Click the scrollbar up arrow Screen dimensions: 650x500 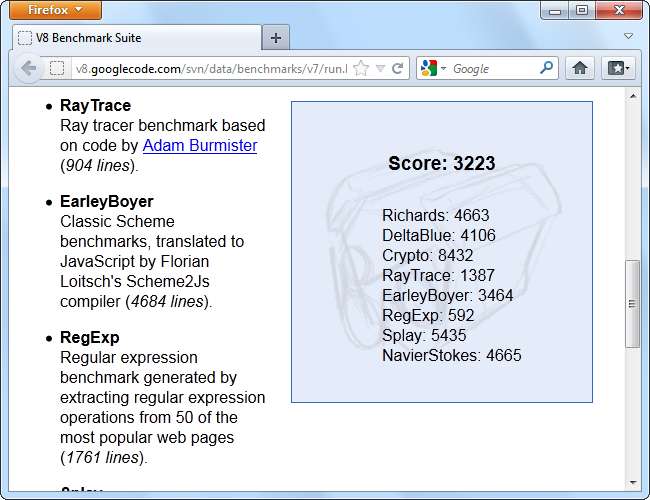[632, 96]
